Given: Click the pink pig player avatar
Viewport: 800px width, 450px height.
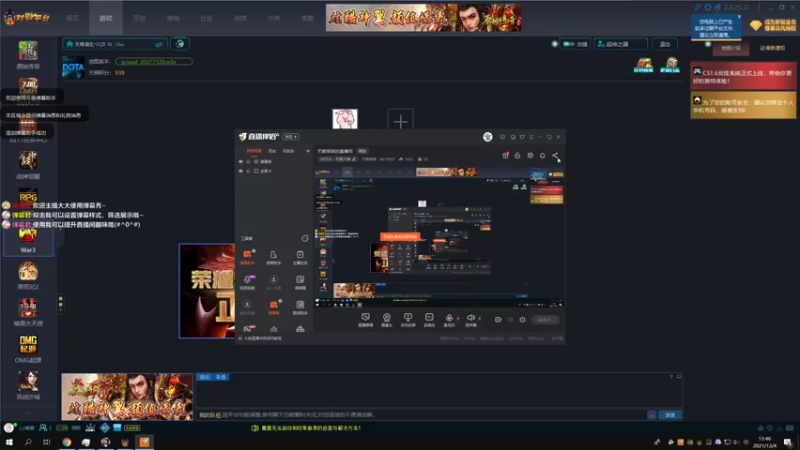Looking at the screenshot, I should point(345,119).
